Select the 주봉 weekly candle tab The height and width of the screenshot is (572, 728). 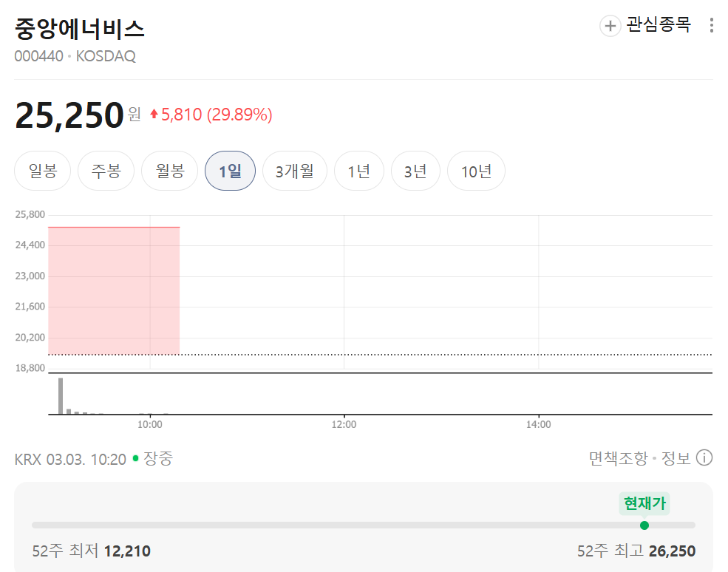click(x=106, y=171)
